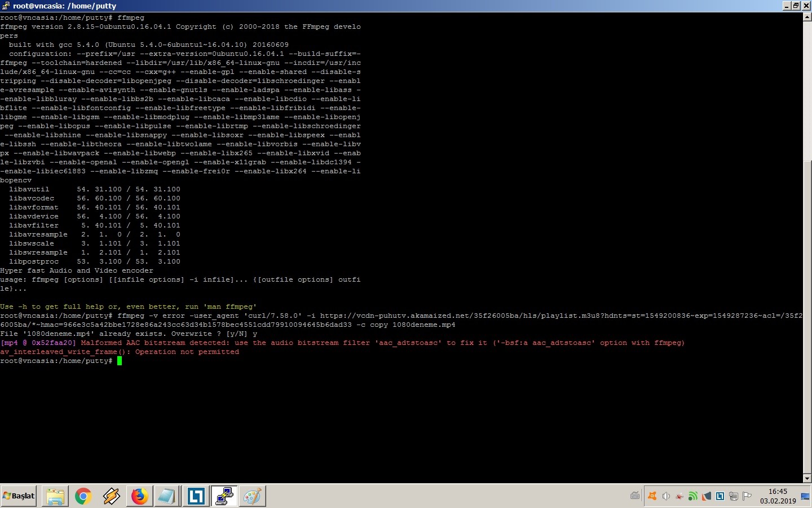
Task: Open the PuTTY system menu icon in title bar
Action: tap(5, 6)
